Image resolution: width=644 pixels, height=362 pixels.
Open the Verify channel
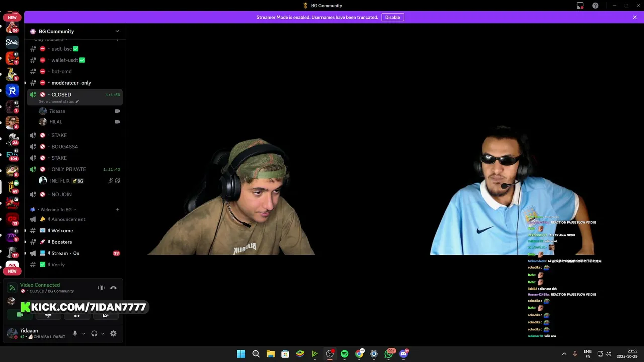74,265
